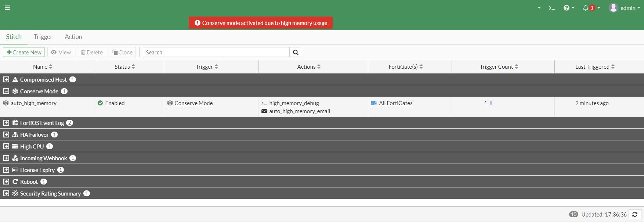Open the auto_high_memory_email action link
Image resolution: width=644 pixels, height=222 pixels.
(299, 111)
